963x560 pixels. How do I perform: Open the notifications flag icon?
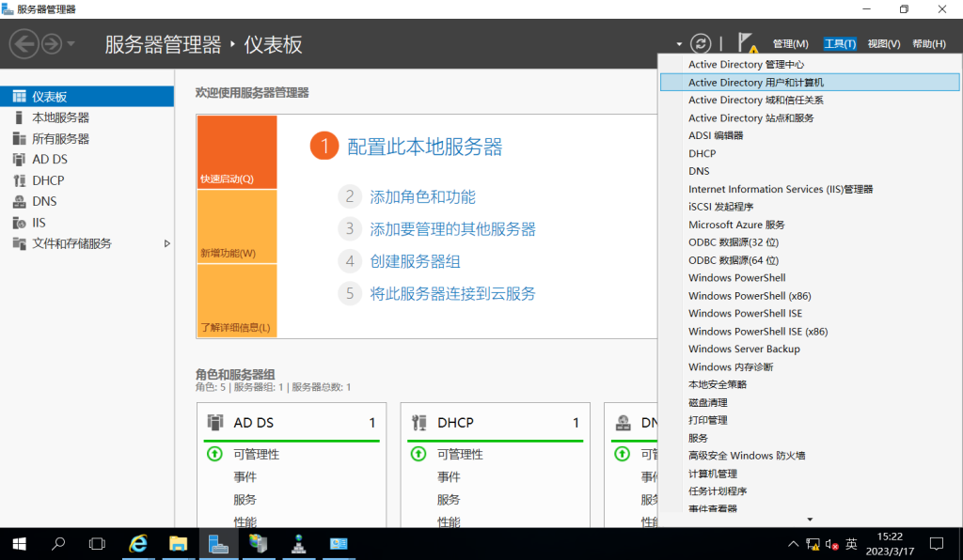pos(748,43)
